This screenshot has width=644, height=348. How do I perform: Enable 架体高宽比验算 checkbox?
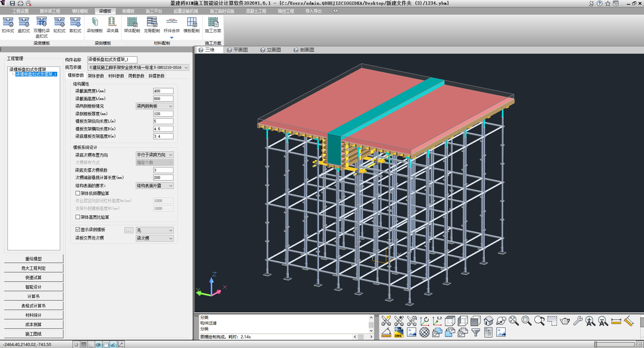[77, 217]
